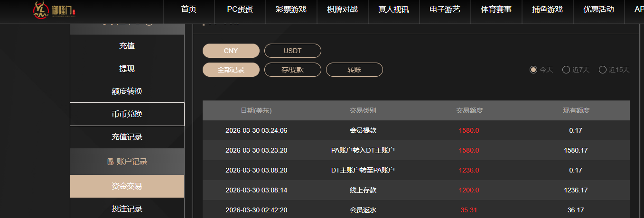Switch to the CNY currency tab

(231, 51)
